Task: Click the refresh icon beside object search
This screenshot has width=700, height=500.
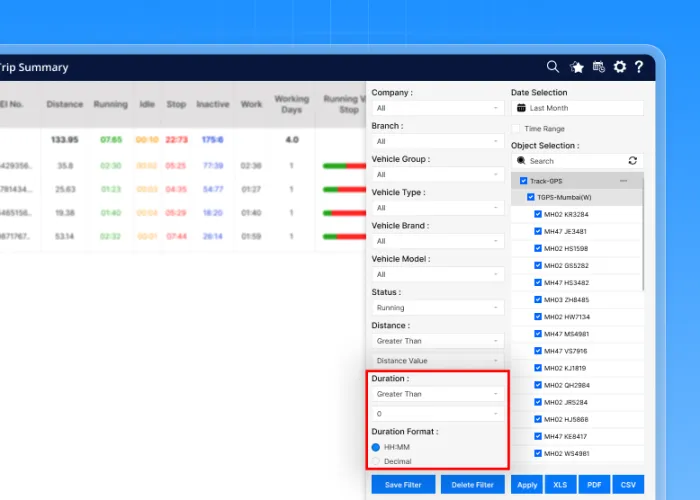Action: coord(632,160)
